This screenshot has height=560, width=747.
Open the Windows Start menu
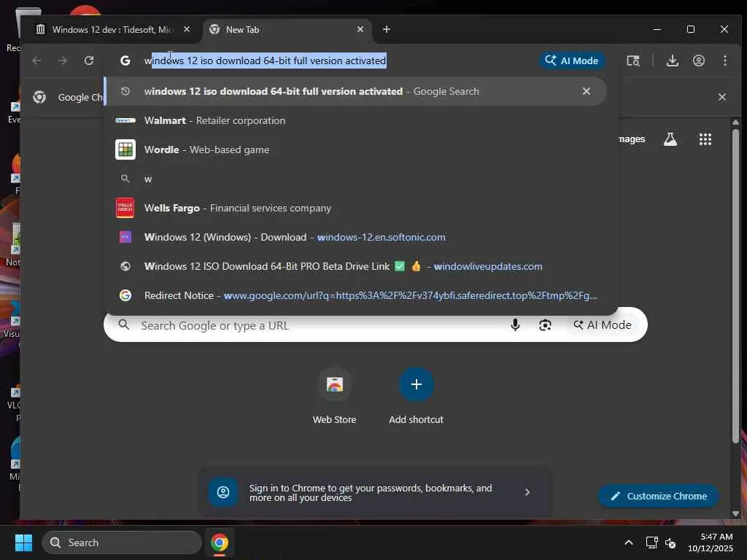tap(23, 542)
